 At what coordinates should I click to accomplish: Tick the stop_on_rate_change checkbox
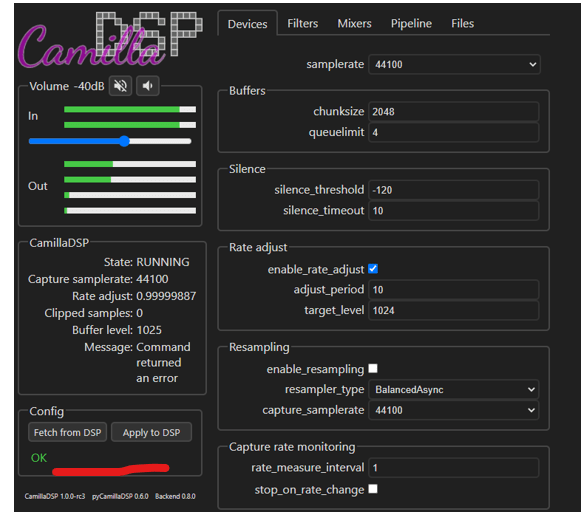pyautogui.click(x=373, y=489)
